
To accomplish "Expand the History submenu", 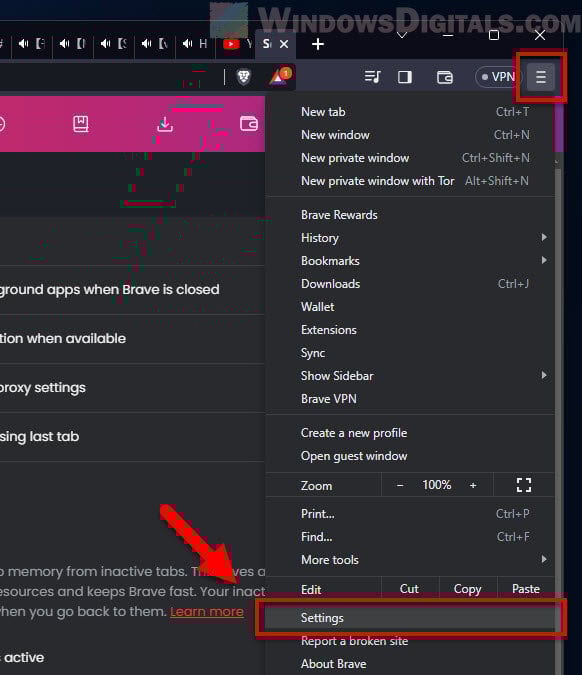I will (410, 238).
